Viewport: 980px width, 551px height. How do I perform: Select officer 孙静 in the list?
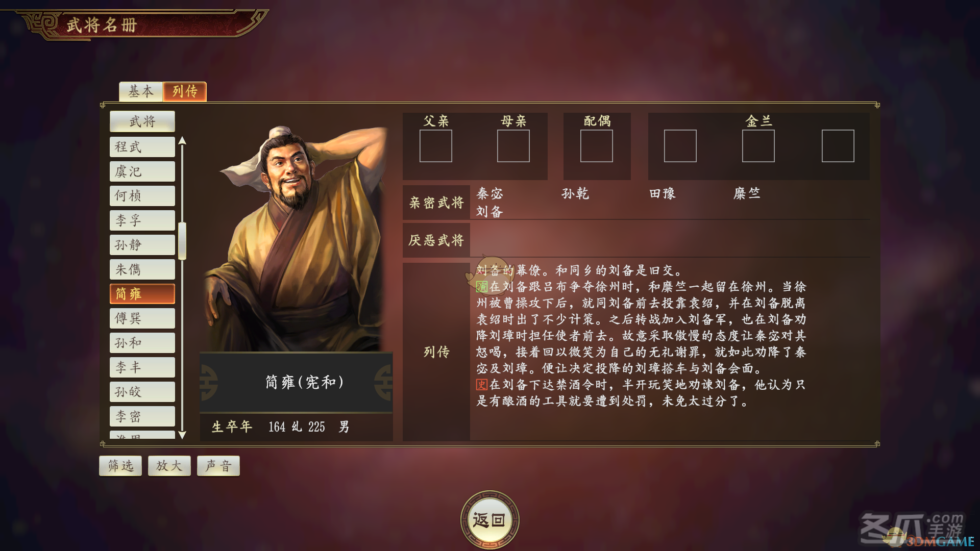click(x=142, y=245)
